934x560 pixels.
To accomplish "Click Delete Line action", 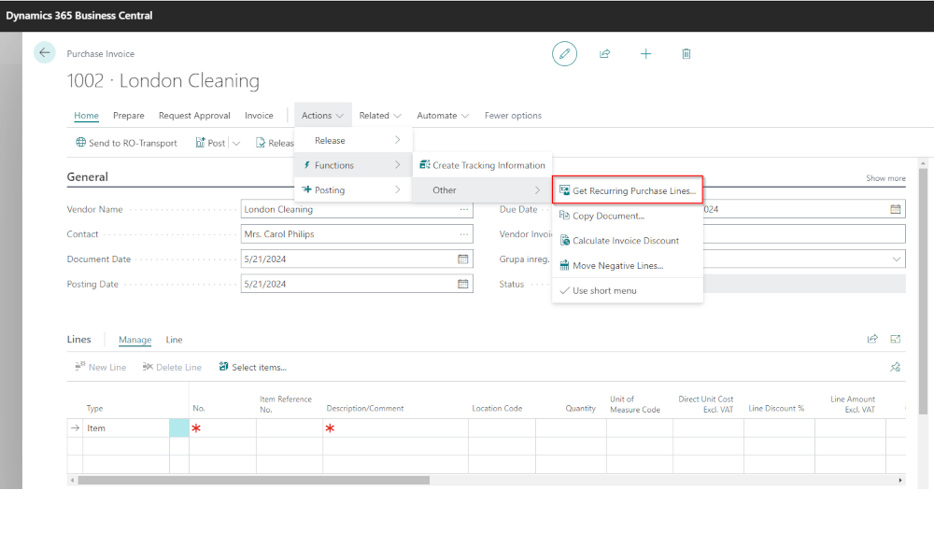I will (x=172, y=367).
